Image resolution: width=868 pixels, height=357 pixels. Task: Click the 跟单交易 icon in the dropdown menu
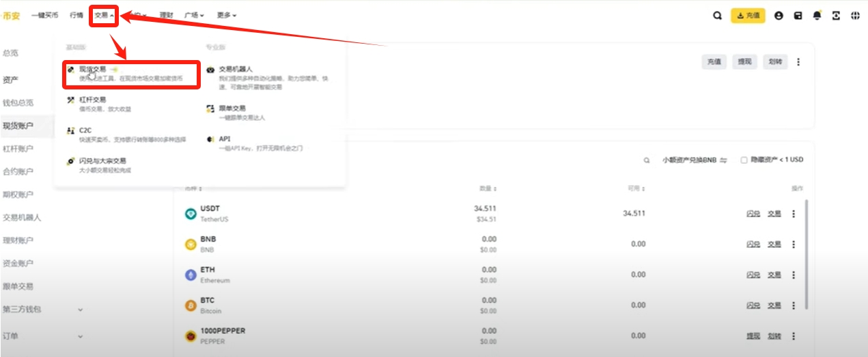click(x=210, y=109)
